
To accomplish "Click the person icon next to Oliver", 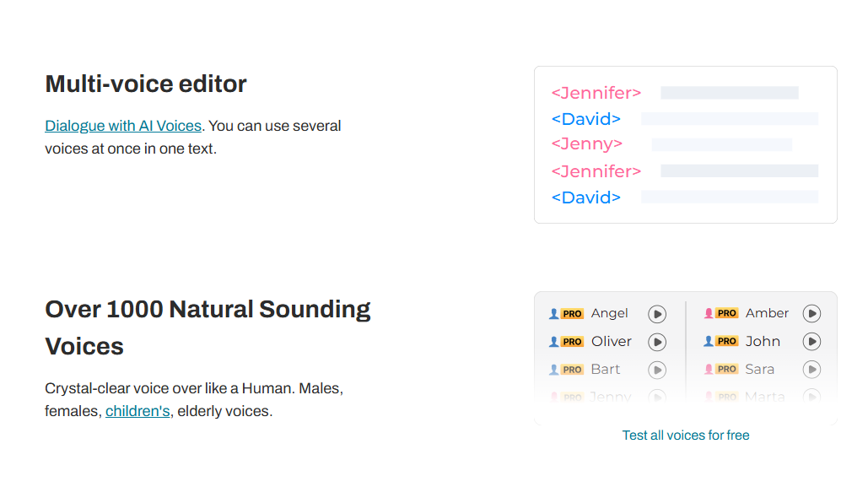I will point(554,342).
